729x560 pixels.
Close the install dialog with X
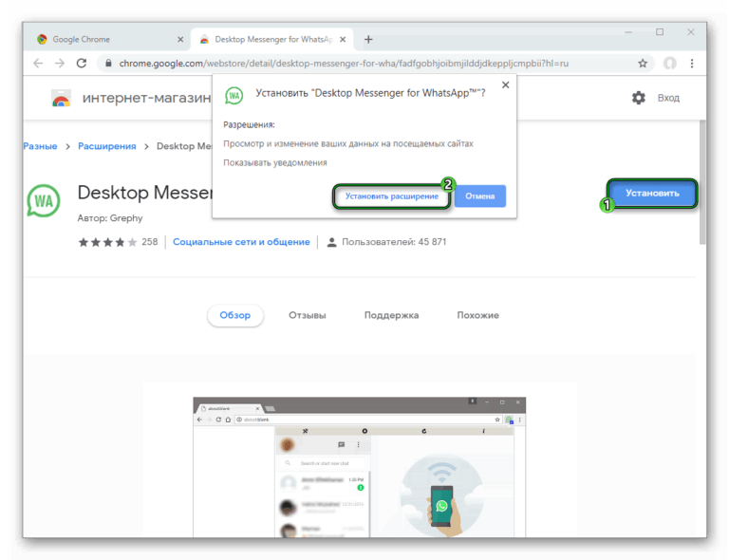[x=505, y=85]
